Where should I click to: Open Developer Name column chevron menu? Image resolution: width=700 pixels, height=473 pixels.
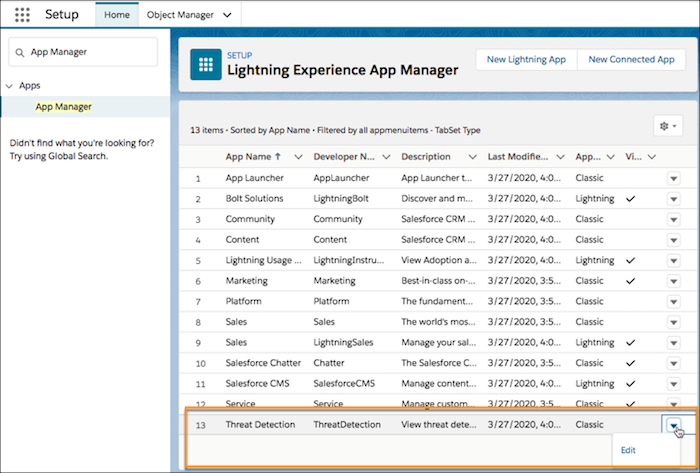(x=387, y=157)
